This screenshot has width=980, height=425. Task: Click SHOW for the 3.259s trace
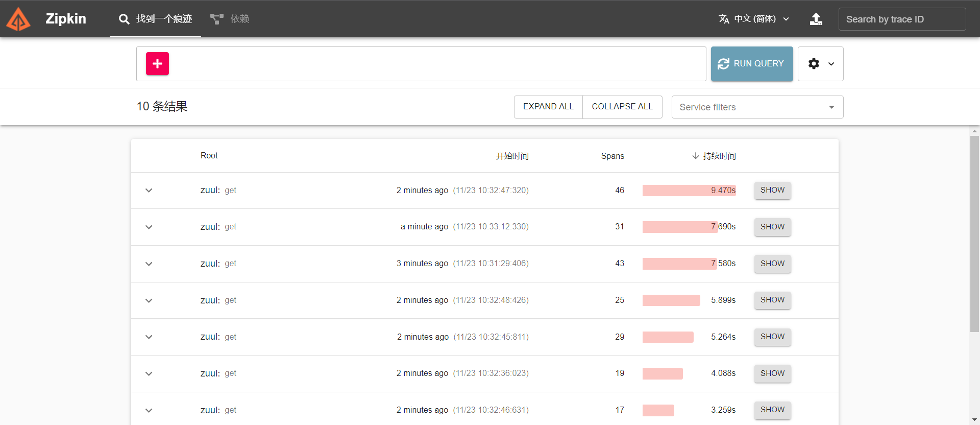click(772, 410)
